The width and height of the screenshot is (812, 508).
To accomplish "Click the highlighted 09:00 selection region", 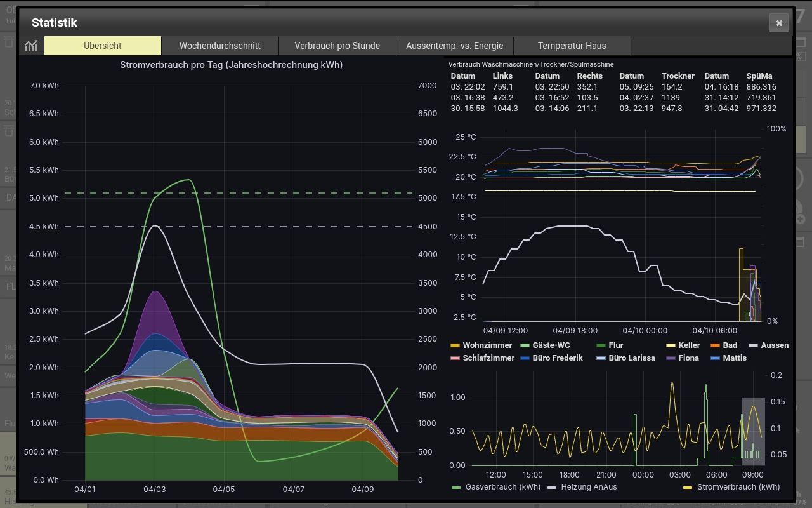I will click(x=753, y=431).
